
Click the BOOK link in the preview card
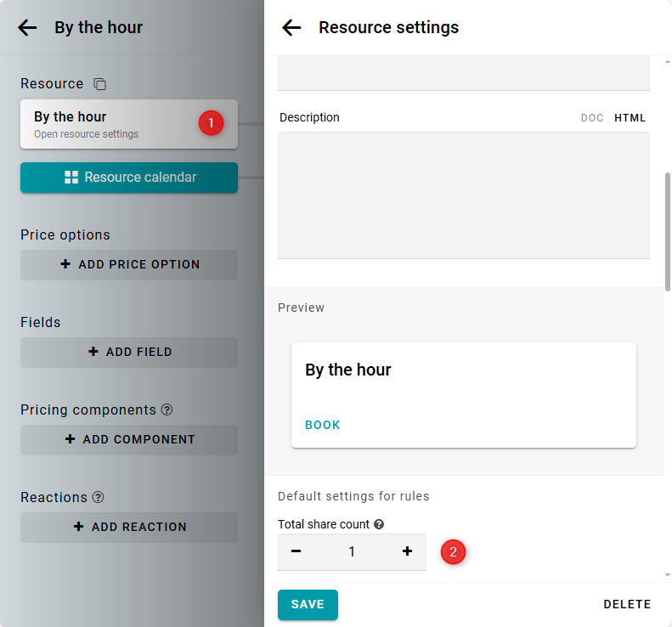point(322,425)
